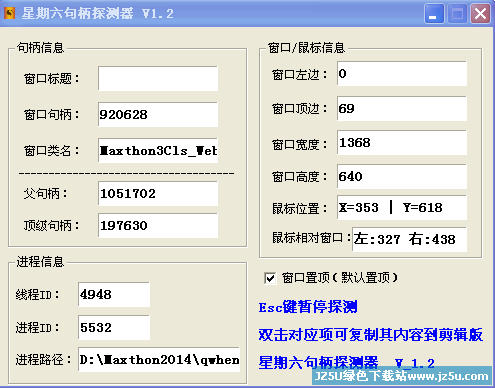This screenshot has width=495, height=388.
Task: Click the app icon in title bar
Action: [x=9, y=13]
